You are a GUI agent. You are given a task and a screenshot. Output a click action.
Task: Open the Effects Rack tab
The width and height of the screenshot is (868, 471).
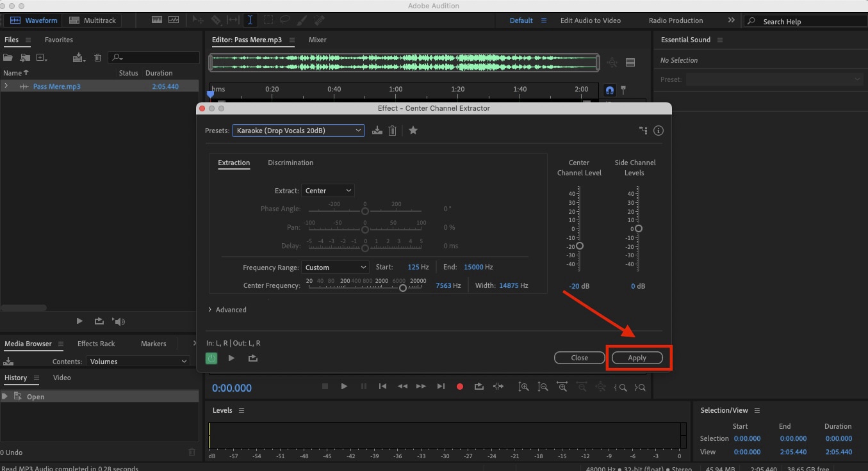point(96,344)
